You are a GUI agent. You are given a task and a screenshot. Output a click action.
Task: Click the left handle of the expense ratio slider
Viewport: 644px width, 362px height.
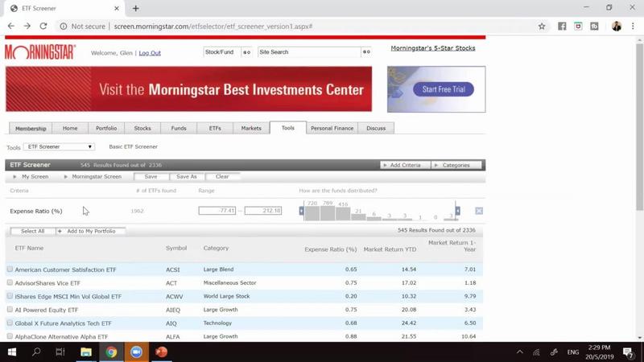click(301, 211)
